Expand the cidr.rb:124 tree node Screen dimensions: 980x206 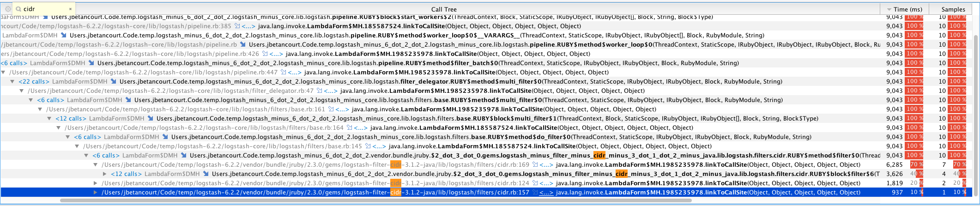pyautogui.click(x=96, y=183)
